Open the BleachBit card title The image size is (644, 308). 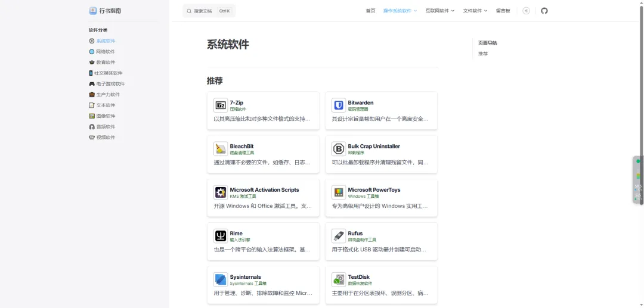242,146
